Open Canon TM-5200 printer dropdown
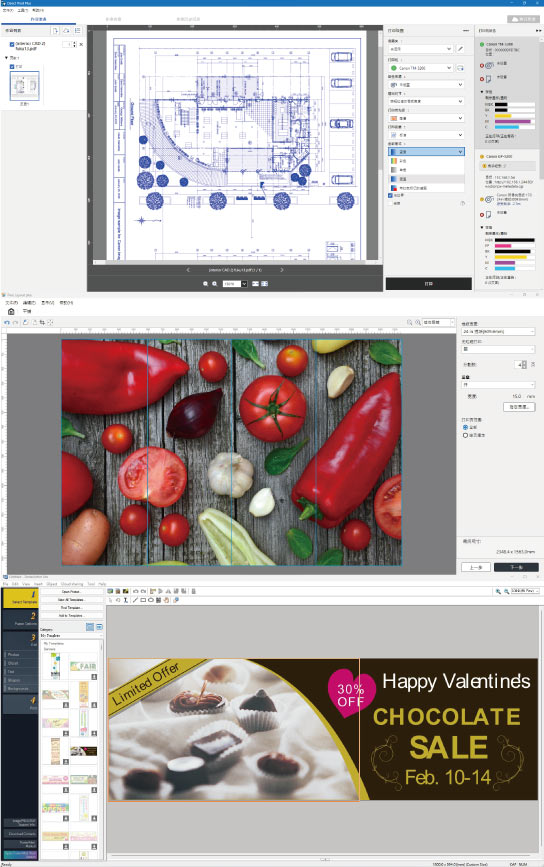This screenshot has height=867, width=544. [420, 68]
